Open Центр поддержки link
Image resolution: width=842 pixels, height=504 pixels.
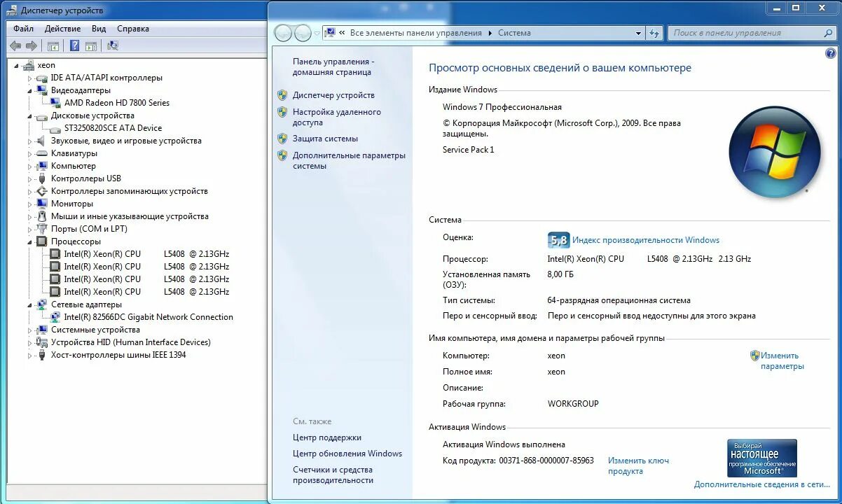coord(327,437)
